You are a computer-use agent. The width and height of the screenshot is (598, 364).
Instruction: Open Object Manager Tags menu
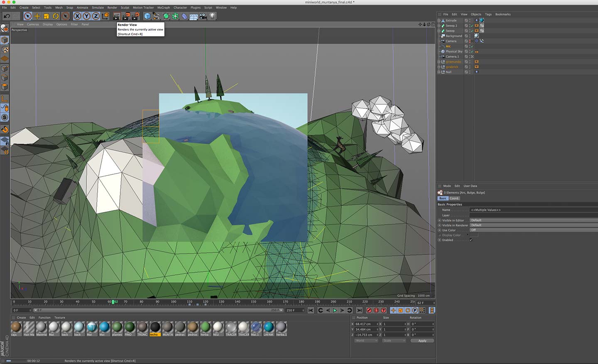488,14
